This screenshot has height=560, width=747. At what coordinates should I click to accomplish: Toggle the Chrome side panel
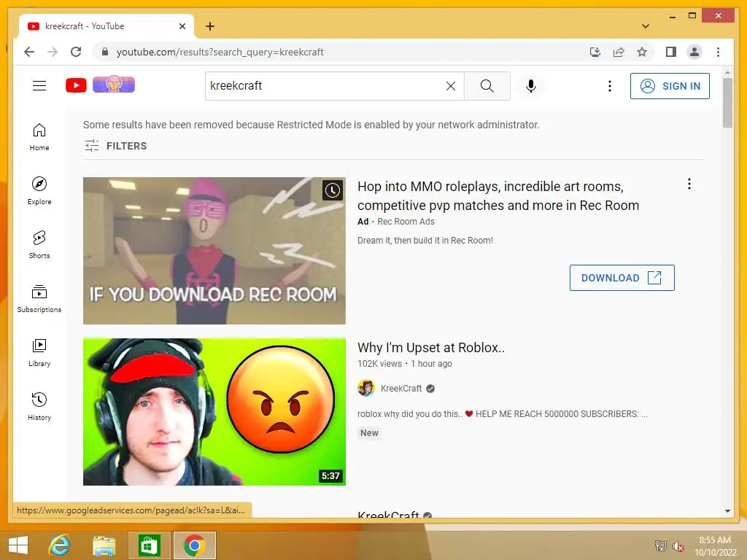(671, 52)
